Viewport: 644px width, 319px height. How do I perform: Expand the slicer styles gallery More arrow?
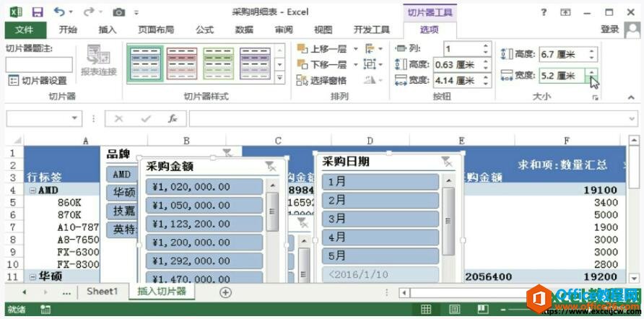pos(280,77)
